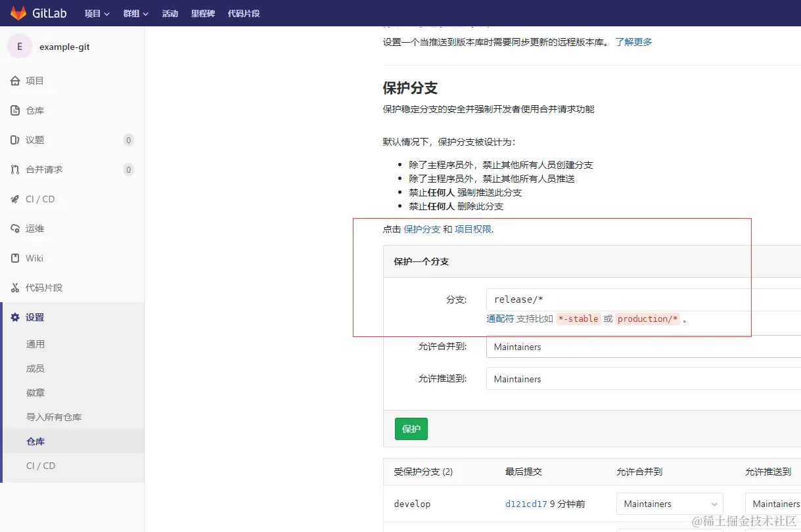Click the 议题 issues icon in sidebar
Image resolution: width=801 pixels, height=532 pixels.
pyautogui.click(x=15, y=140)
